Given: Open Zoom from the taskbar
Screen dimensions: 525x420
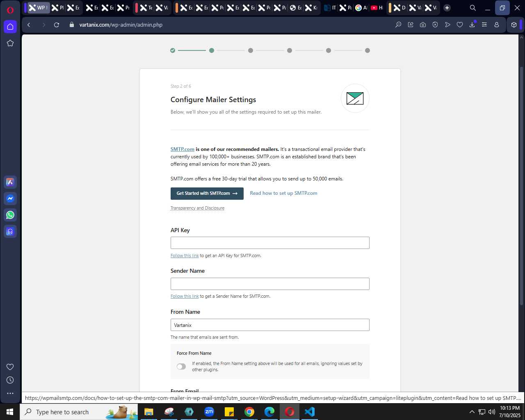Looking at the screenshot, I should tap(209, 412).
